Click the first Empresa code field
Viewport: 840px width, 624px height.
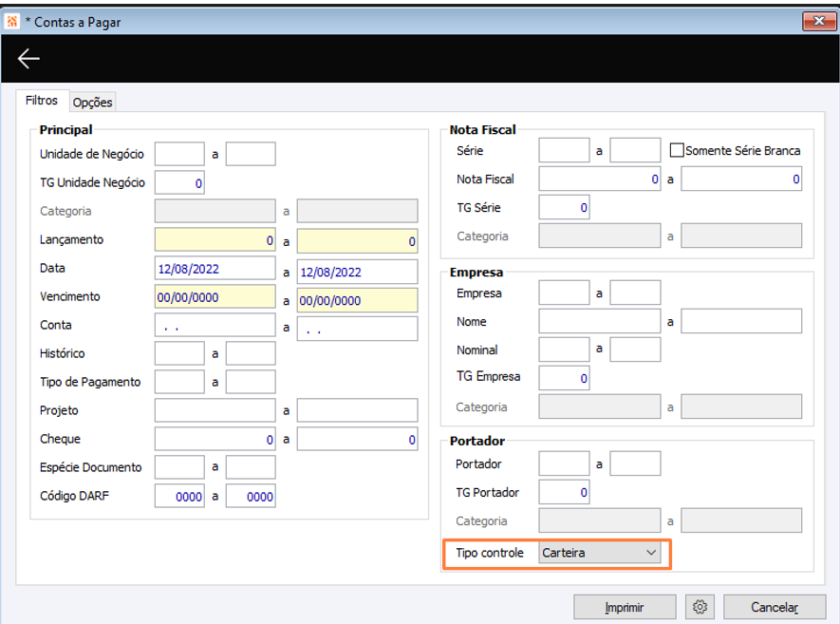tap(564, 293)
